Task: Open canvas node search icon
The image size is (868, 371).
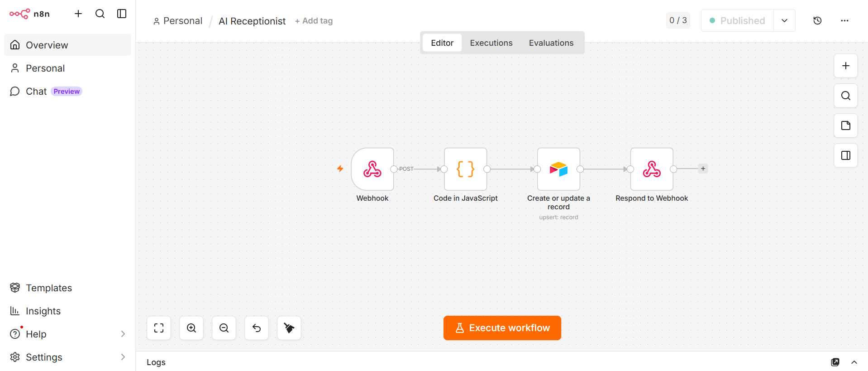Action: [845, 96]
